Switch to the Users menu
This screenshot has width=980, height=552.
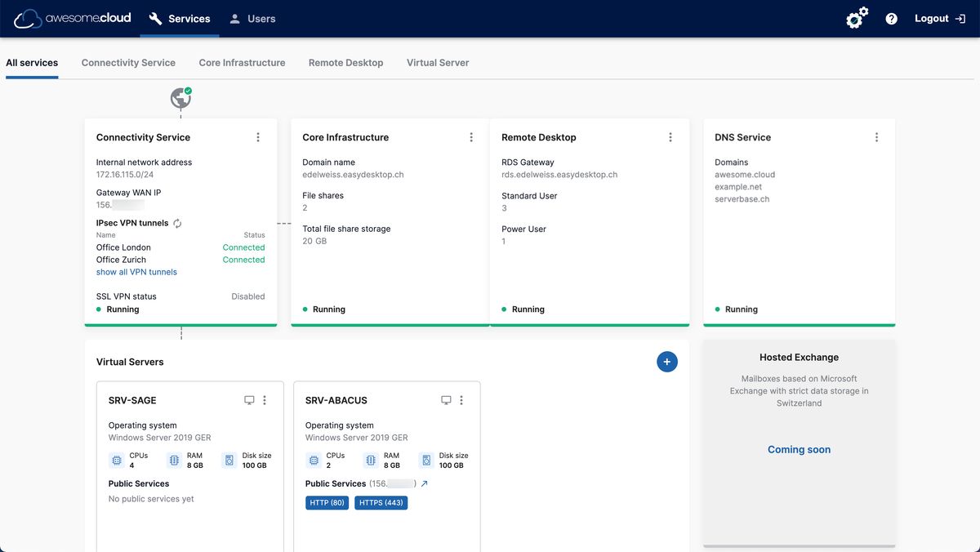coord(252,19)
